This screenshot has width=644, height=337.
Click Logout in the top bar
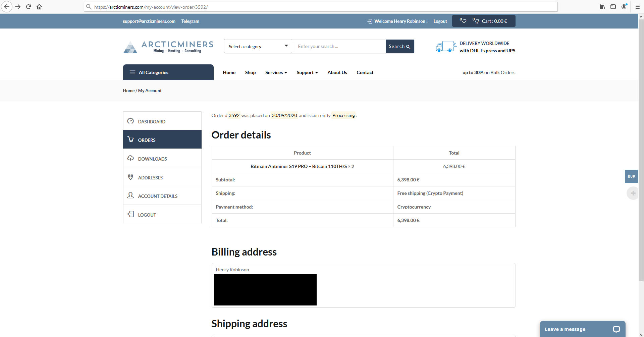click(440, 21)
